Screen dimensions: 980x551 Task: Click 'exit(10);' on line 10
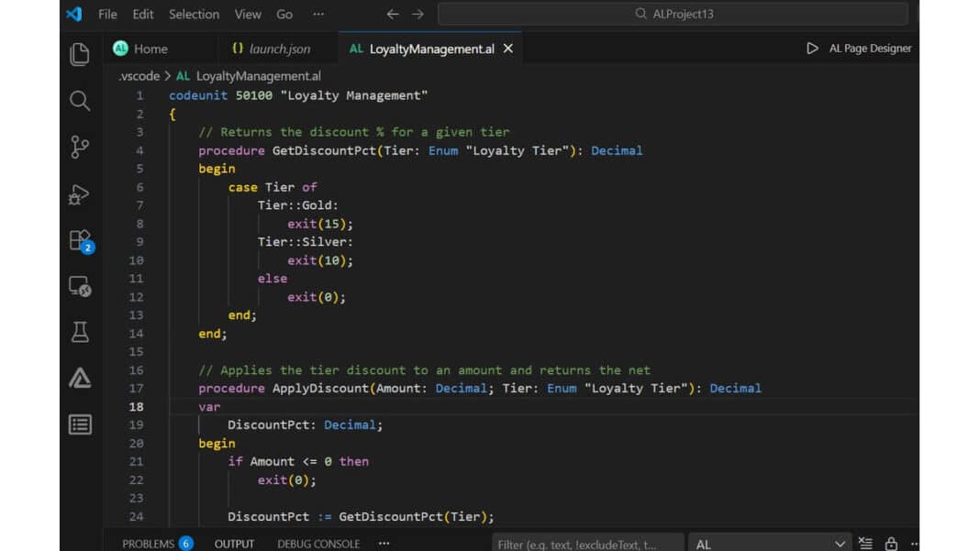(320, 260)
